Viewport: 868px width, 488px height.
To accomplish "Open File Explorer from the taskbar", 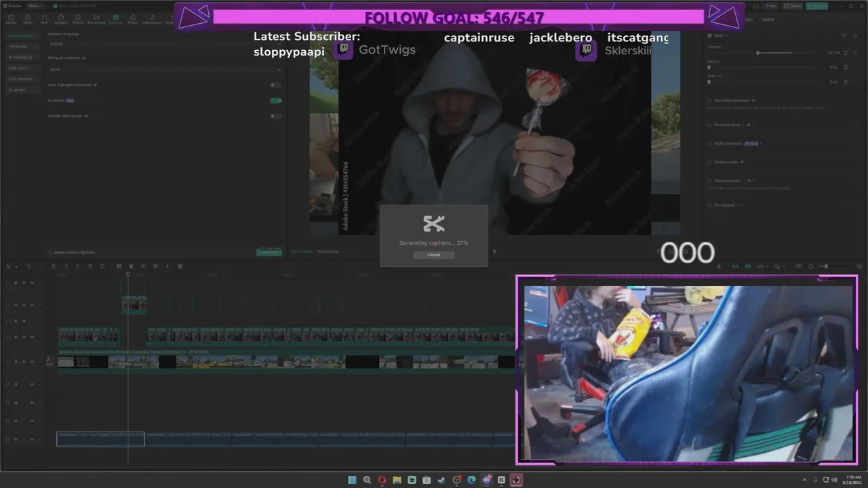I will click(397, 480).
